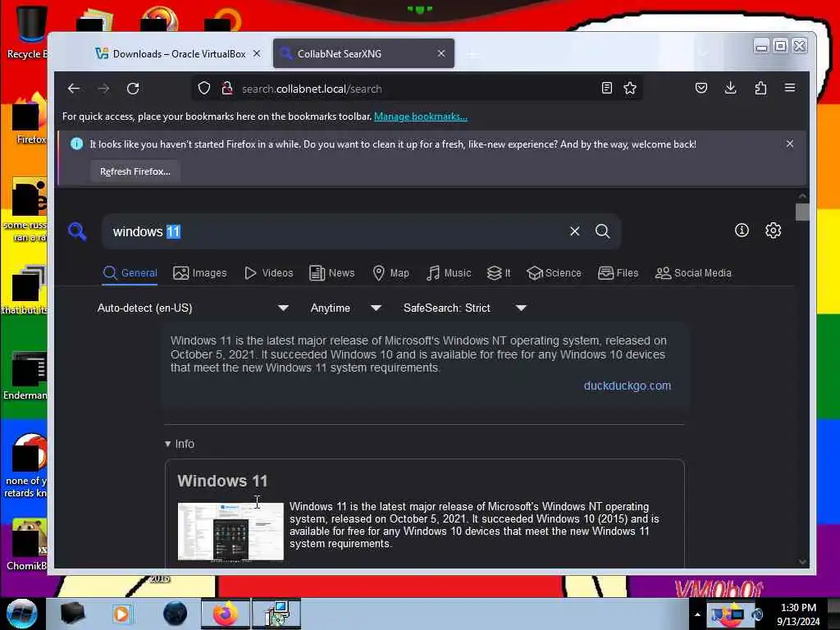Select the CollabNet SearXNG browser tab

pyautogui.click(x=363, y=53)
